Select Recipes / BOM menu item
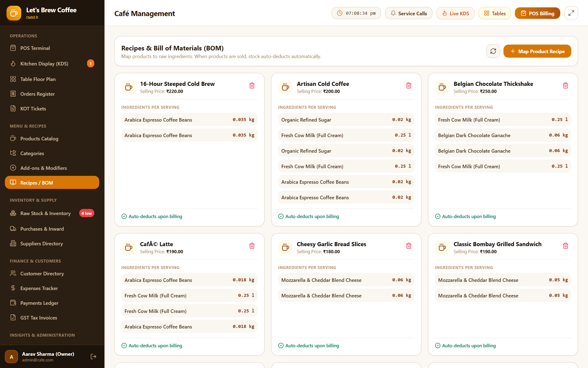Screen dimensions: 588x368 pyautogui.click(x=52, y=182)
